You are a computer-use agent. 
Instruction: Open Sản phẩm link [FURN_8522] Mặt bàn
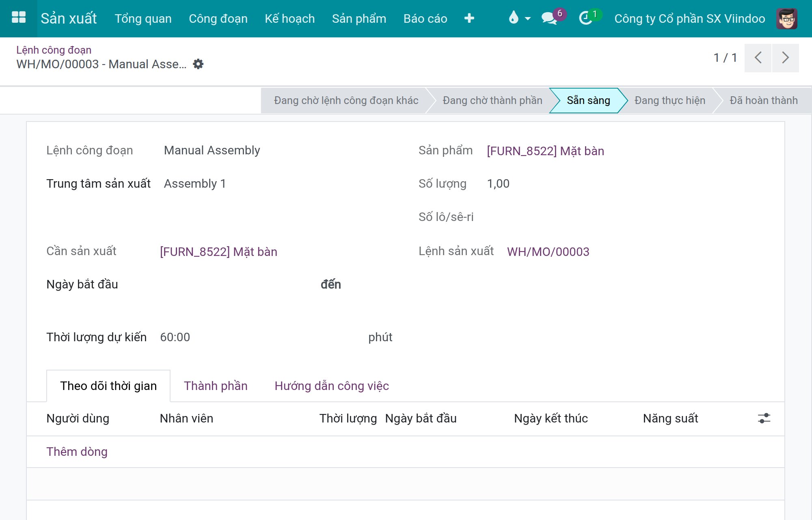click(x=545, y=151)
